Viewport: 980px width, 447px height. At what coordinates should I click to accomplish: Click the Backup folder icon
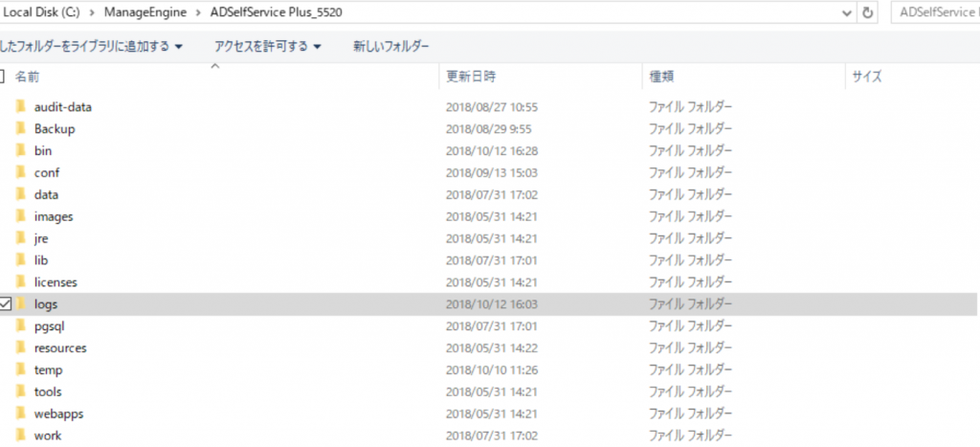(x=21, y=128)
